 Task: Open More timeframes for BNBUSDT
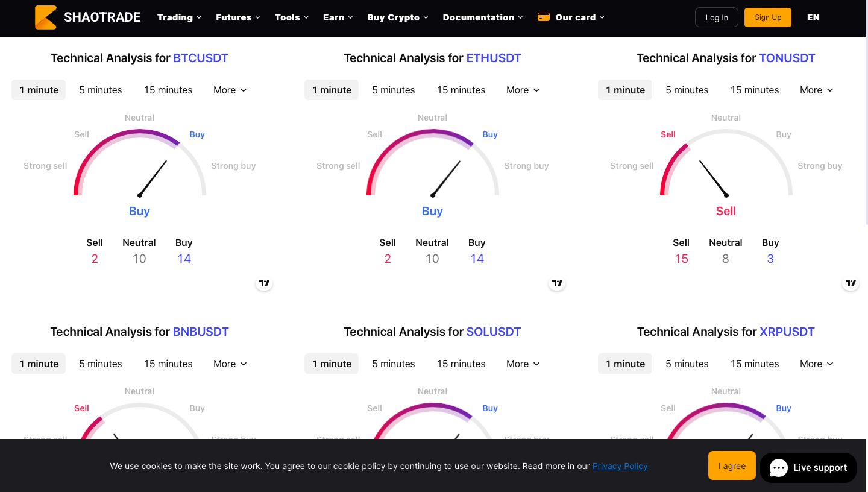[x=230, y=364]
